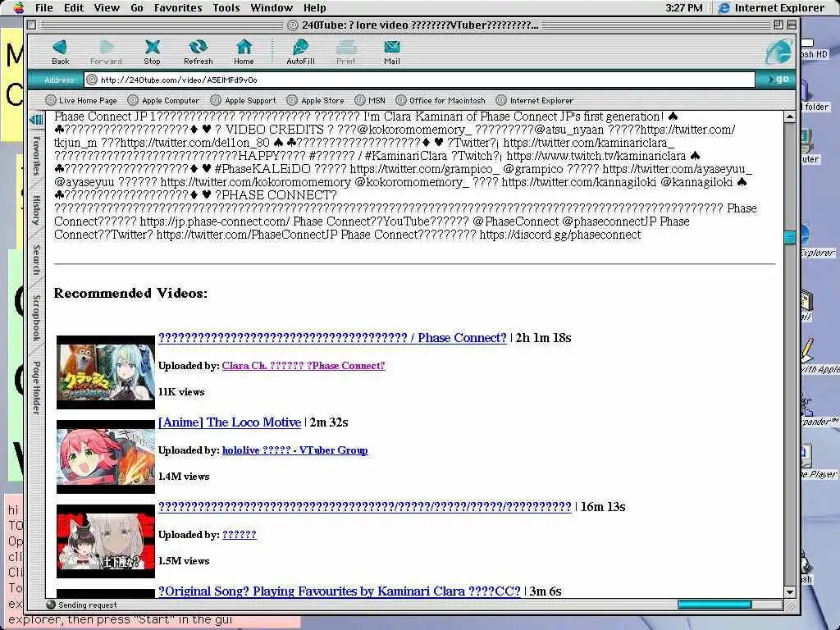Screen dimensions: 840x630
Task: Open the Search explorer bar tab
Action: click(36, 260)
